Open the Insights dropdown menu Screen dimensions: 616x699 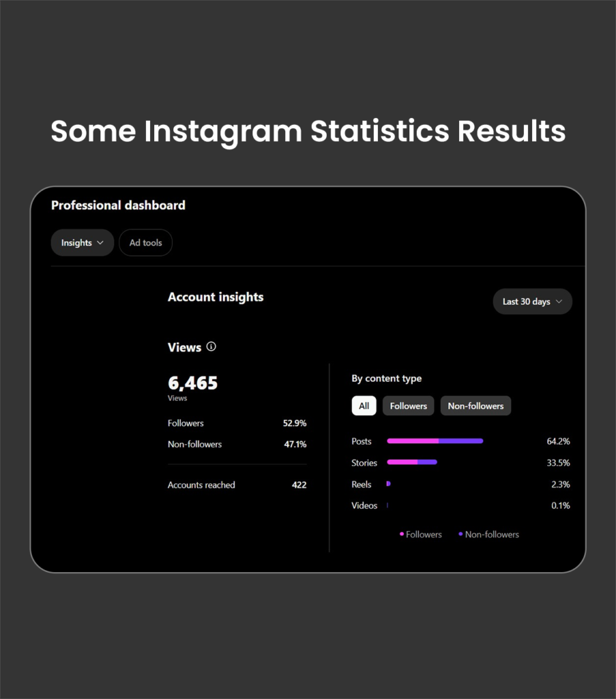coord(82,243)
